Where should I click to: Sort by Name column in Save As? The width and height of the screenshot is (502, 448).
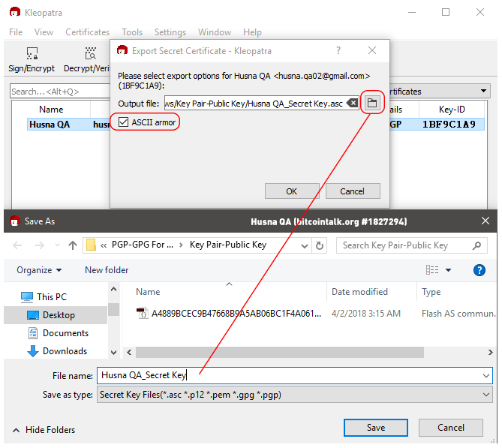click(x=148, y=292)
